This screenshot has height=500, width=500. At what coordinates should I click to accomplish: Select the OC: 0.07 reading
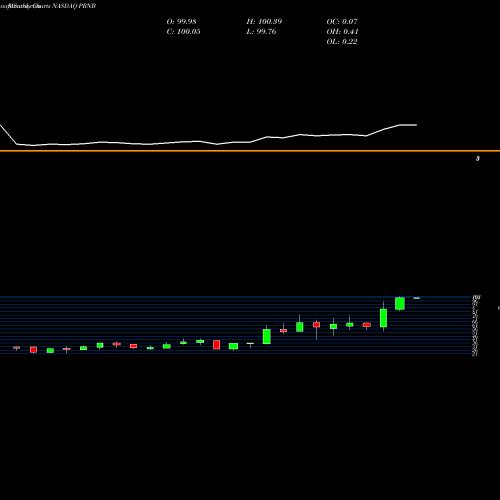pyautogui.click(x=342, y=22)
